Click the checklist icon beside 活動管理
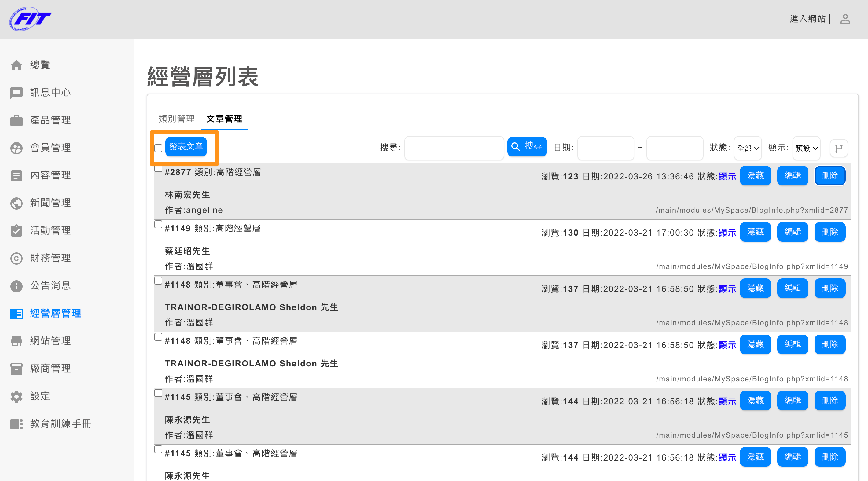 (16, 231)
